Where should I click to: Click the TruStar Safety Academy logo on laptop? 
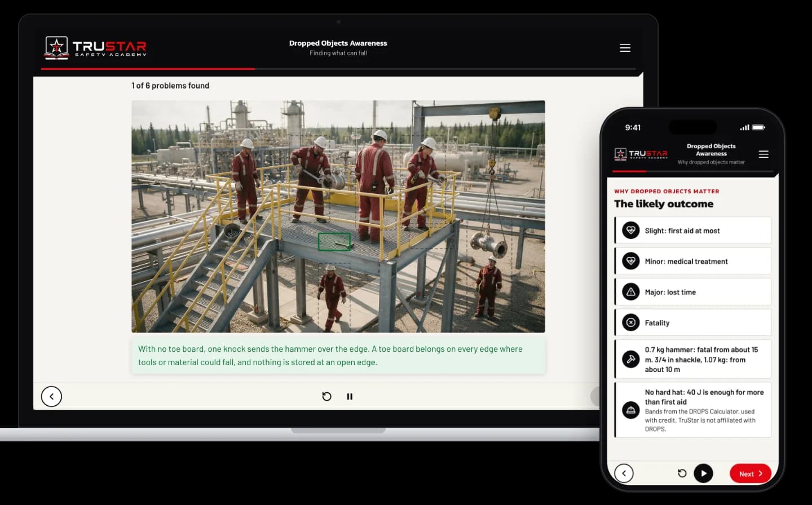point(96,47)
